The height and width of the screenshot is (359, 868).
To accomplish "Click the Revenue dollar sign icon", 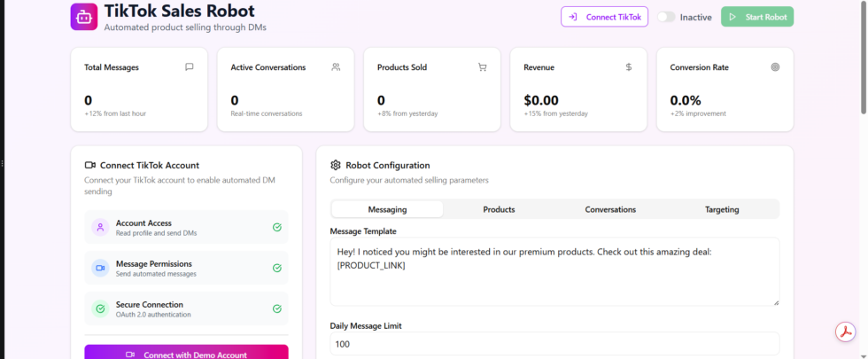I will [629, 66].
